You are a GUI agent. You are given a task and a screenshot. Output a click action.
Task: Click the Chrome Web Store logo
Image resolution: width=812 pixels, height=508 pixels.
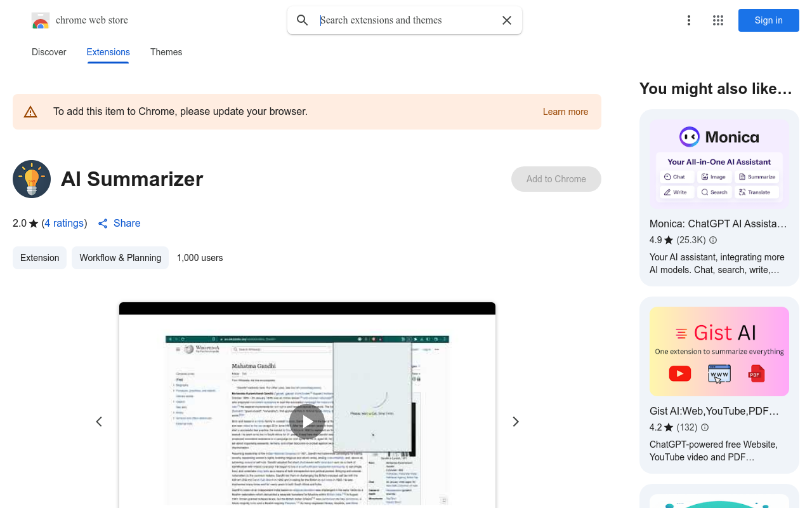(41, 20)
